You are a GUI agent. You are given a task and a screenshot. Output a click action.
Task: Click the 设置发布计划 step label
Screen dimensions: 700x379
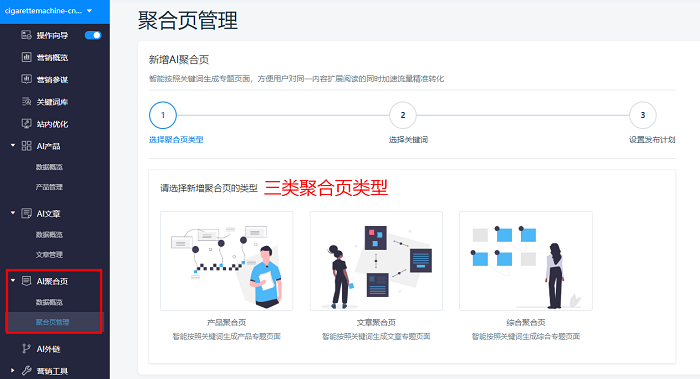click(652, 140)
